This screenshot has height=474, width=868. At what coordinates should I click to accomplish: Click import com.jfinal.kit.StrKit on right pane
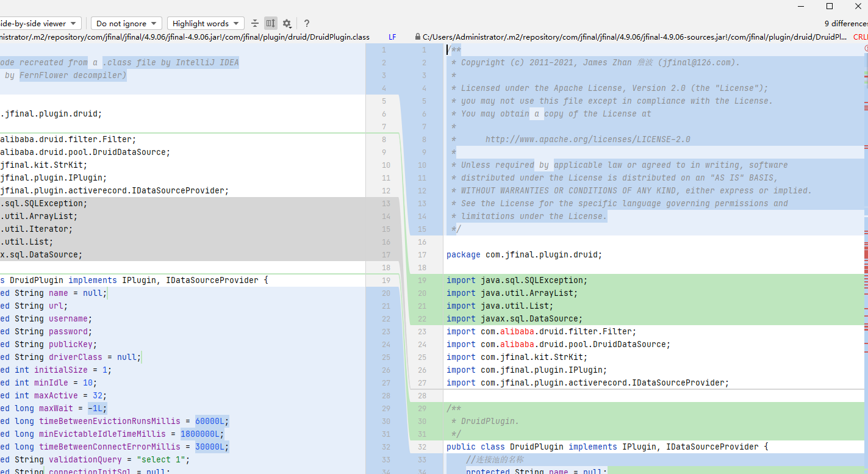(517, 357)
